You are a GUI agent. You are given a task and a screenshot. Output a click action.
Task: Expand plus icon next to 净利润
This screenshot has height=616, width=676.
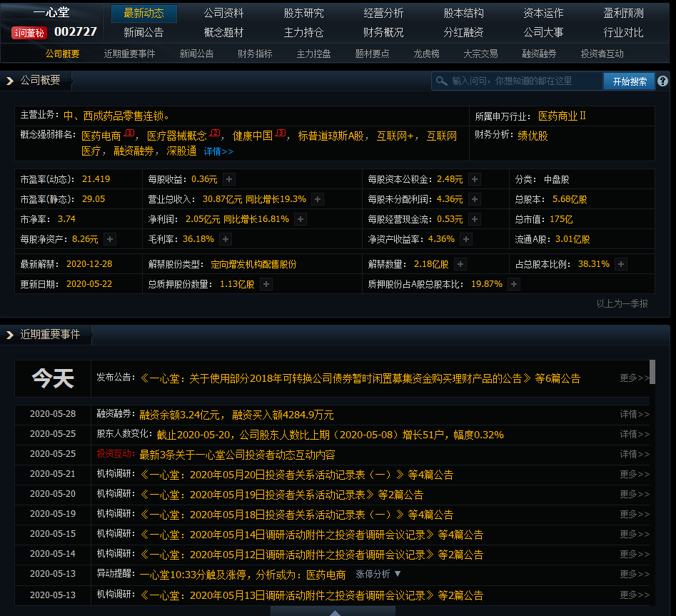[x=301, y=219]
